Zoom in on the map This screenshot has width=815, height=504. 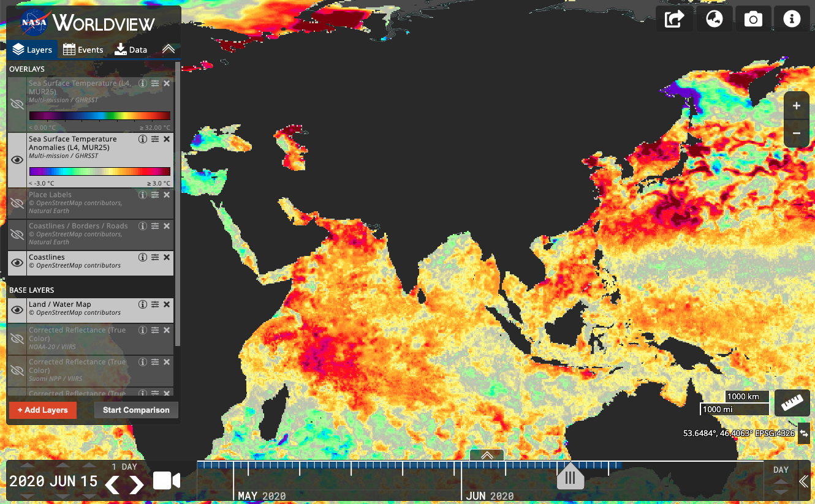click(797, 106)
